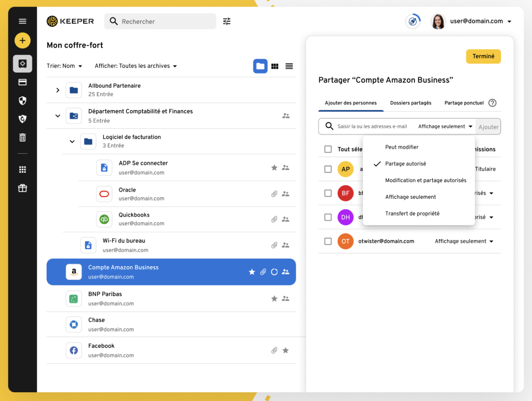Click the star icon on Facebook row
The image size is (532, 401).
click(x=286, y=350)
